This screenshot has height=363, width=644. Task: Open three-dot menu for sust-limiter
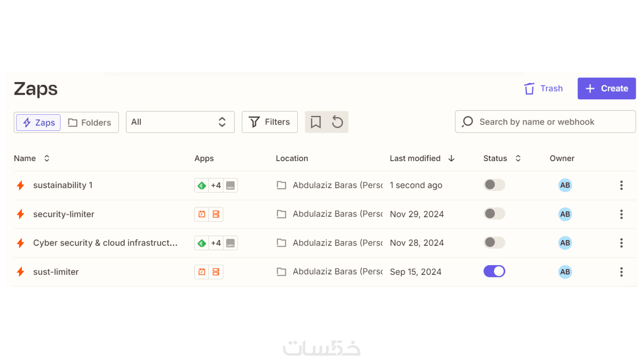point(621,272)
